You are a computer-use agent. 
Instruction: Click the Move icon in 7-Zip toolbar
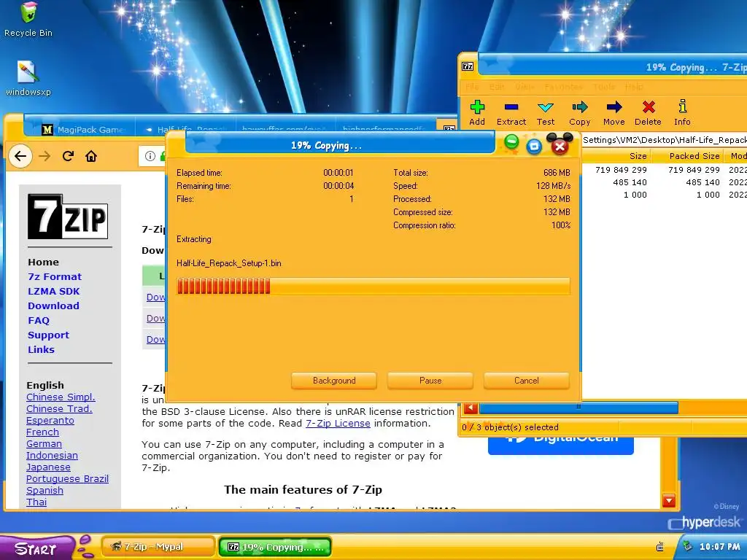(x=614, y=107)
